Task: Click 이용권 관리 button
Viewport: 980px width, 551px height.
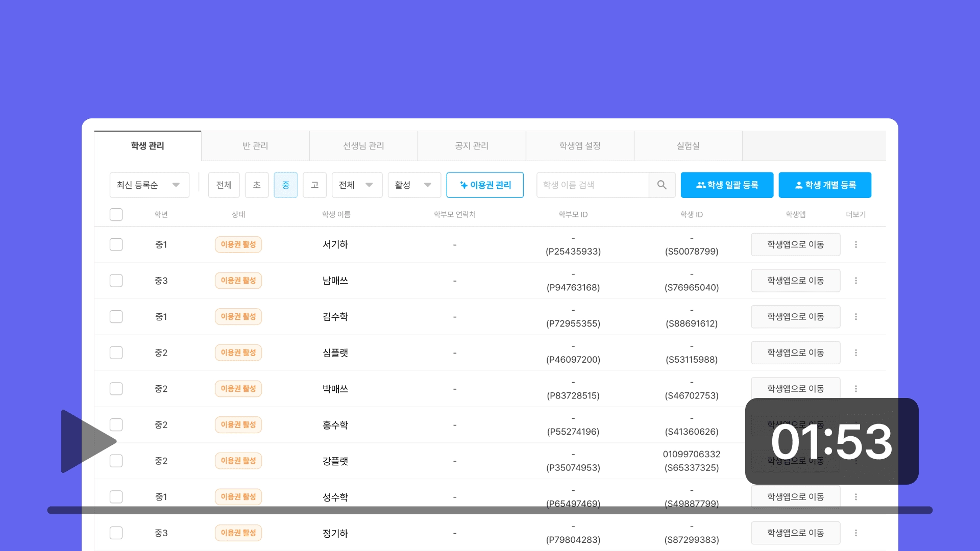Action: [x=485, y=185]
